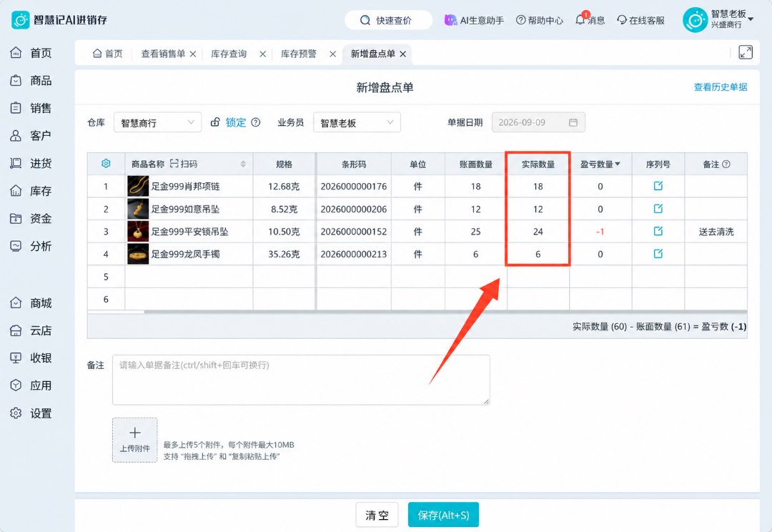772x532 pixels.
Task: Go to 库存 in the sidebar
Action: tap(31, 191)
